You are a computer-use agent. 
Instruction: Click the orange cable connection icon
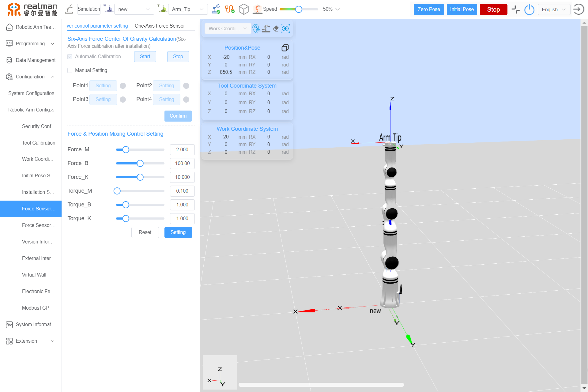click(230, 9)
